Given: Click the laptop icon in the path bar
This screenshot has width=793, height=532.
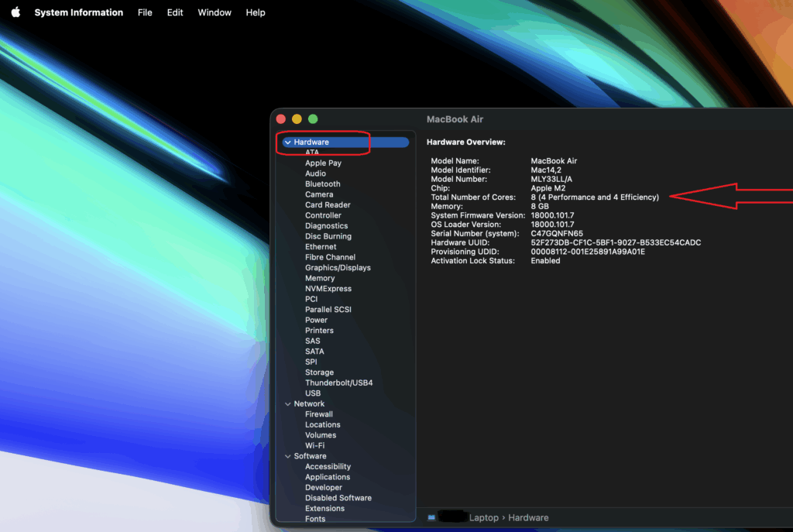Looking at the screenshot, I should (x=431, y=518).
